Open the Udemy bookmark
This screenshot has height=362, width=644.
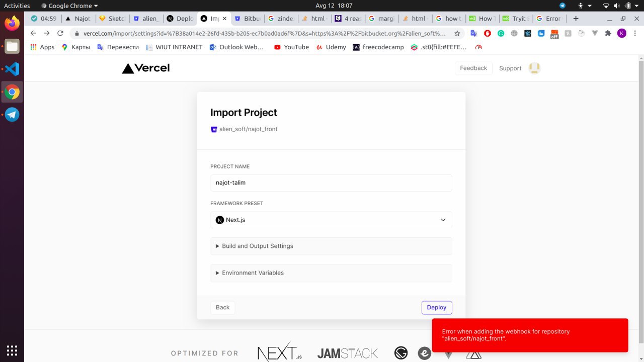[331, 47]
